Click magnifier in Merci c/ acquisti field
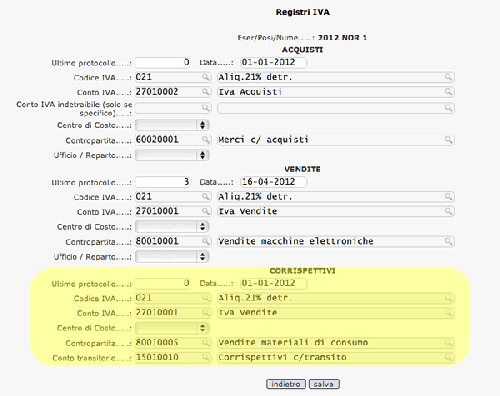The image size is (500, 396). tap(448, 140)
